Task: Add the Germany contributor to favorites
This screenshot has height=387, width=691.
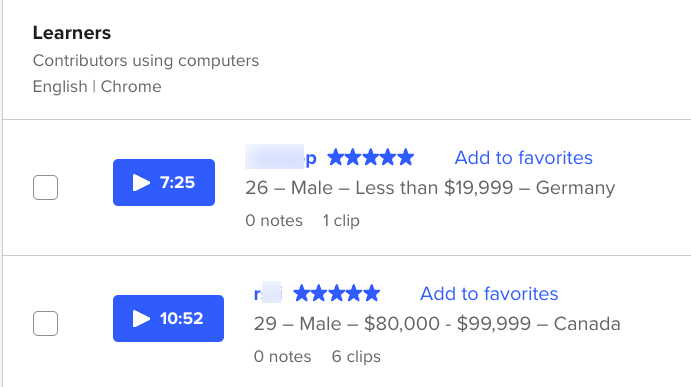Action: tap(524, 157)
